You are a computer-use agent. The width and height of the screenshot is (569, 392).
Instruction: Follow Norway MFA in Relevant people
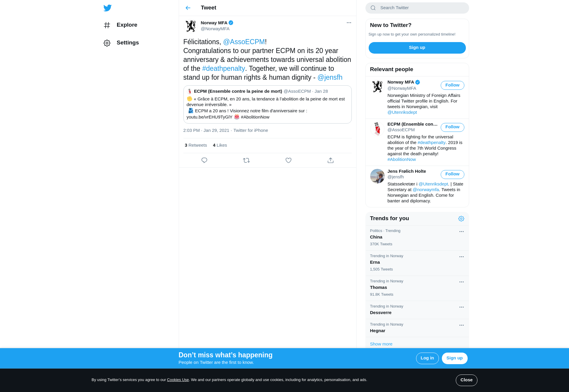452,85
